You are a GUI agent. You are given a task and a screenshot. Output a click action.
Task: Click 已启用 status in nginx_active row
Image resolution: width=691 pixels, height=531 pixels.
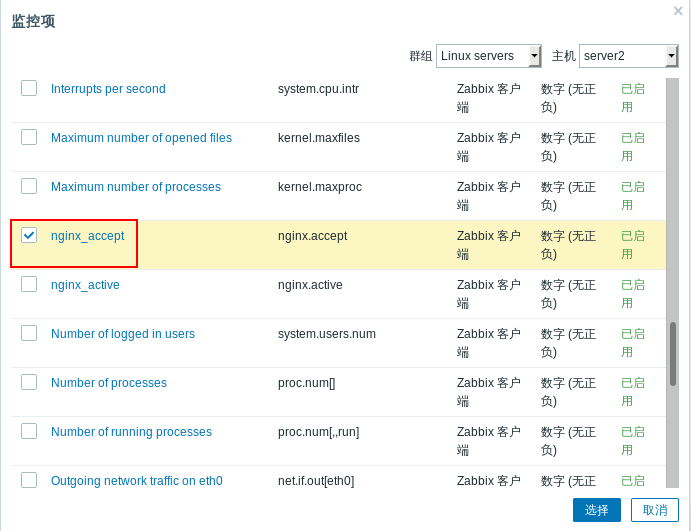pos(633,293)
